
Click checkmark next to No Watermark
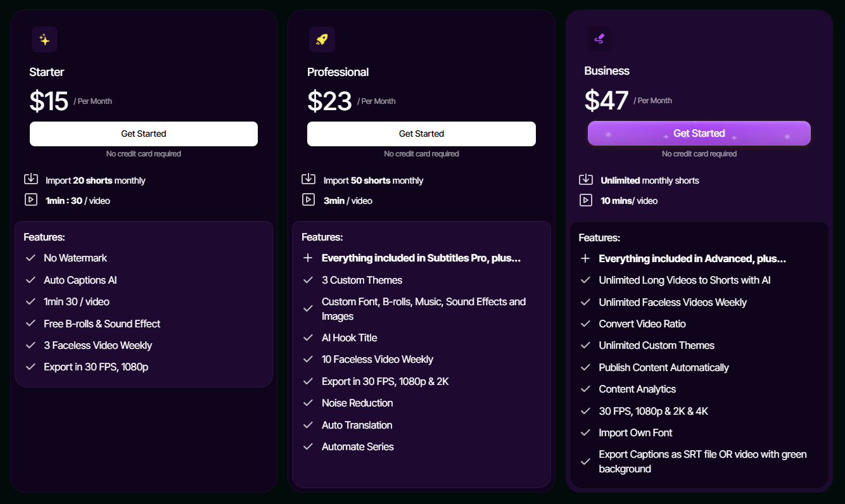(x=30, y=258)
